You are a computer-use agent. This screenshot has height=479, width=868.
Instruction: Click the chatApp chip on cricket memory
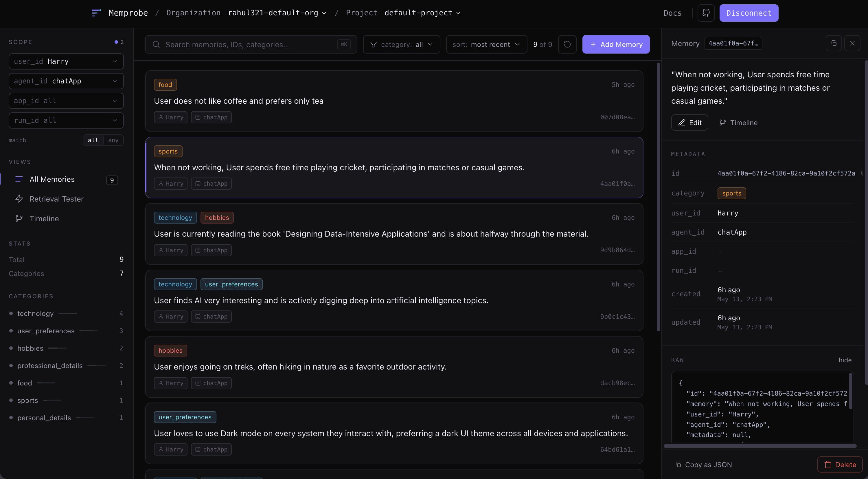211,184
